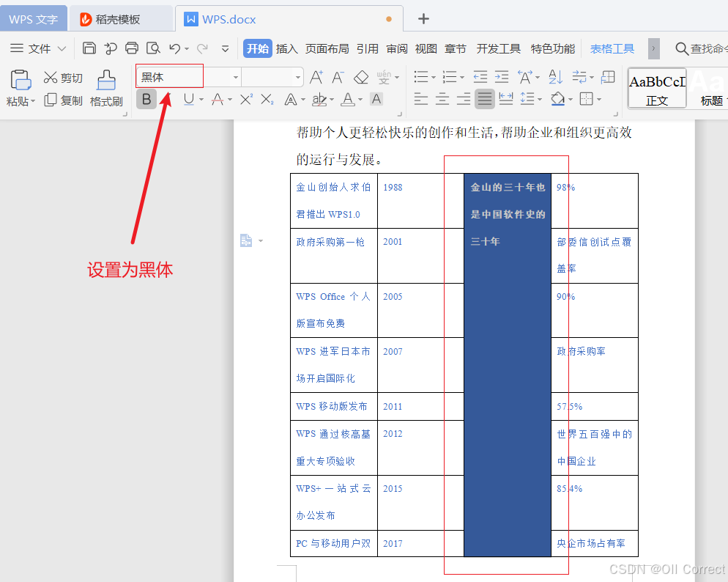Switch to the 页面布局 ribbon tab
Viewport: 728px width, 582px height.
point(327,48)
